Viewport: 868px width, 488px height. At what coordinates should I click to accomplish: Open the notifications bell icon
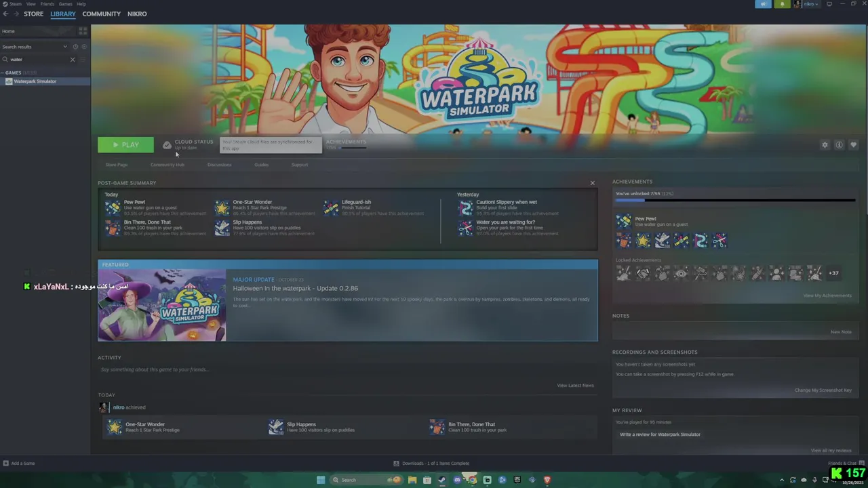pos(782,4)
